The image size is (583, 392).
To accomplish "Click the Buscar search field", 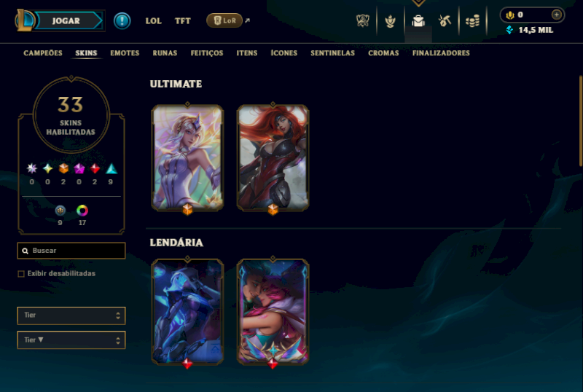I will 71,251.
